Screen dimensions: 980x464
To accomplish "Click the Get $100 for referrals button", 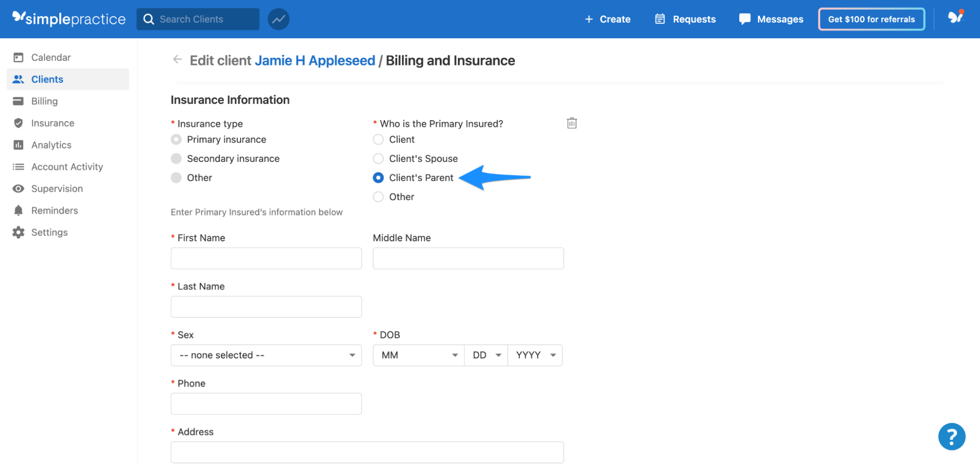I will [x=871, y=19].
